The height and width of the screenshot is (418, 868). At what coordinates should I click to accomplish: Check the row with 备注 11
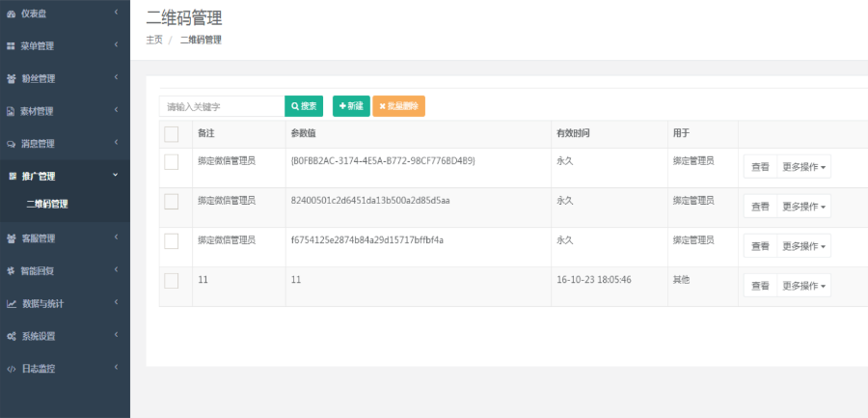click(172, 281)
